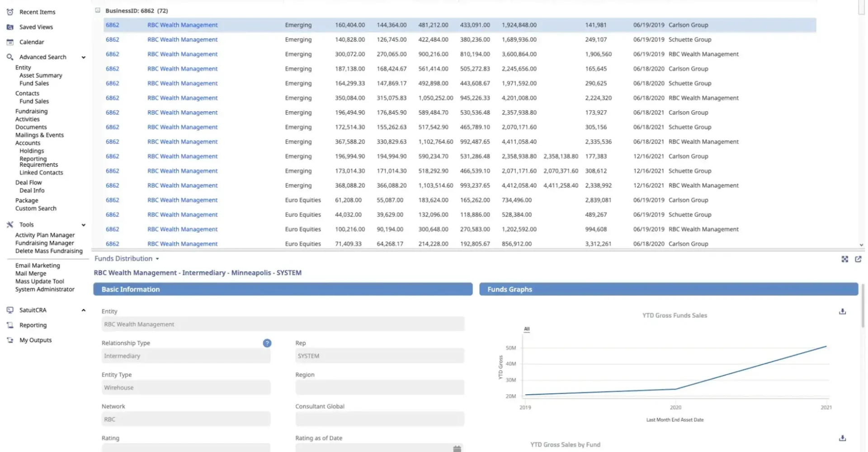This screenshot has height=452, width=868.
Task: Open RBC Wealth Management link in 160,404.00 row
Action: 182,25
